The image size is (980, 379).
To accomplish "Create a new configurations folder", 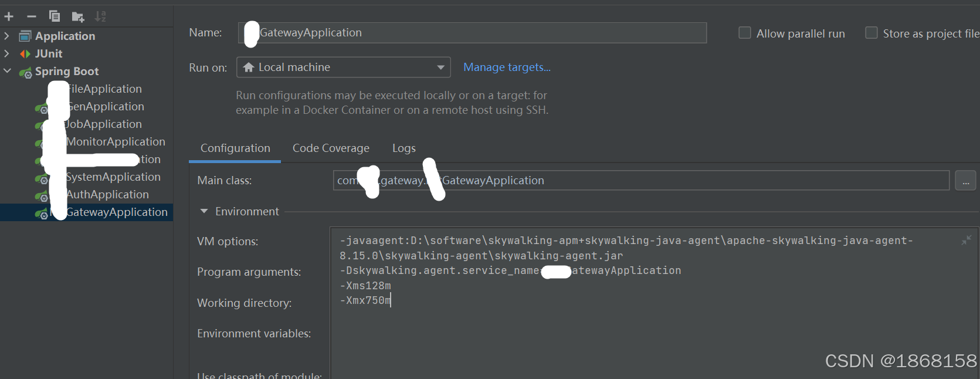I will [77, 16].
